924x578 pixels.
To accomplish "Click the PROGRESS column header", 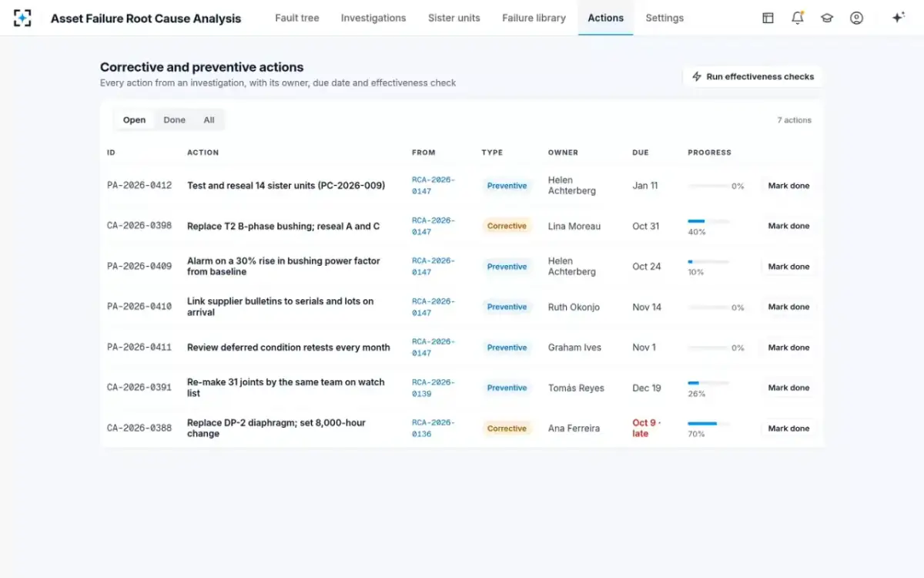I will coord(709,153).
